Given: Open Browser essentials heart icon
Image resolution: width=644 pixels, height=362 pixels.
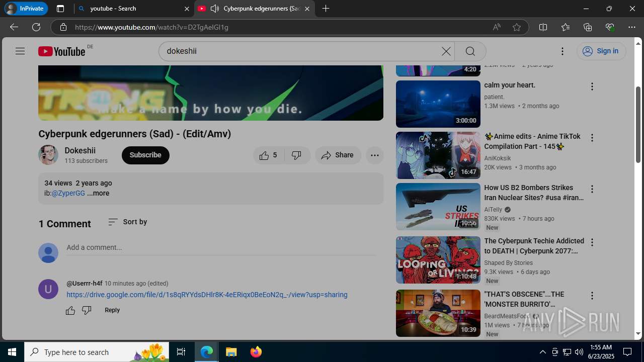Looking at the screenshot, I should click(610, 27).
